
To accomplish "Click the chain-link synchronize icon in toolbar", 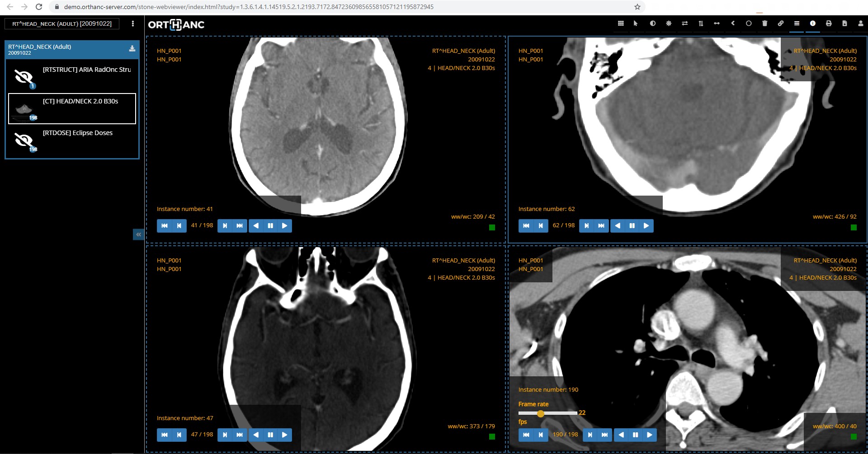I will coord(780,23).
